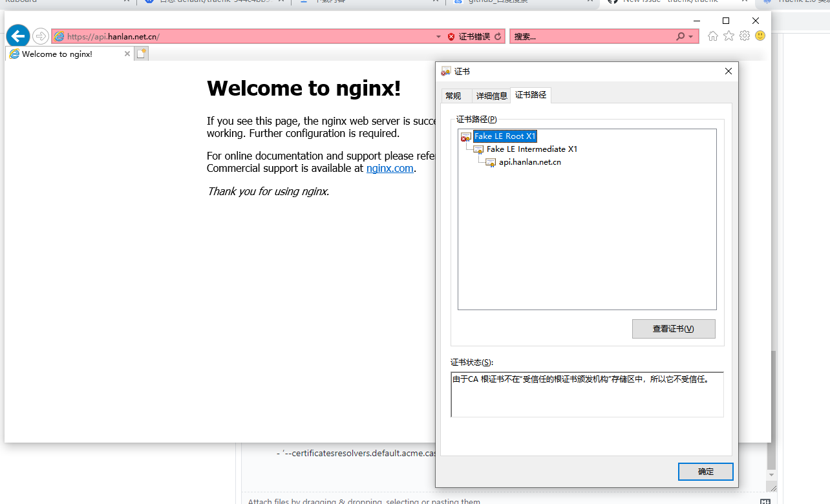
Task: Select Fake LE Root X1 in certificate path
Action: [x=505, y=136]
